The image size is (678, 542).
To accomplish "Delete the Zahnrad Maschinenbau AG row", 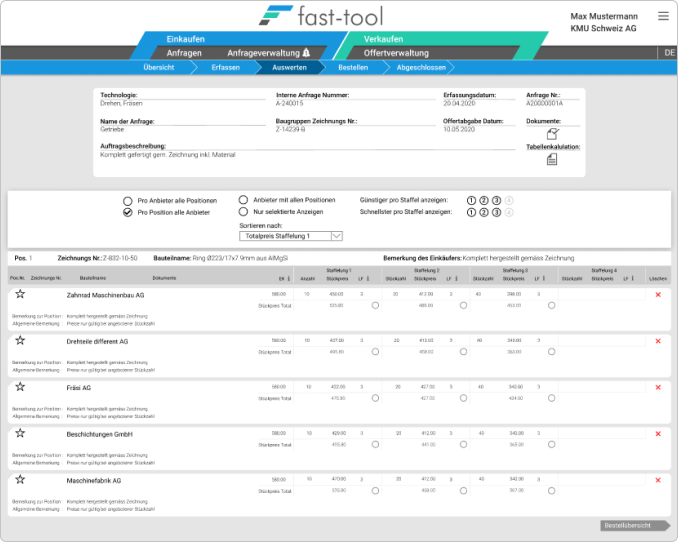I will 658,295.
